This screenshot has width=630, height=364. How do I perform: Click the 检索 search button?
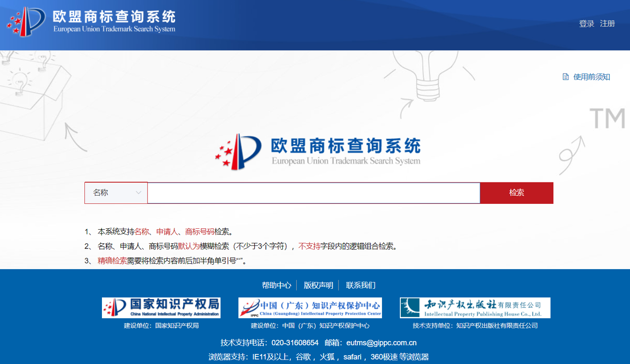pos(517,192)
